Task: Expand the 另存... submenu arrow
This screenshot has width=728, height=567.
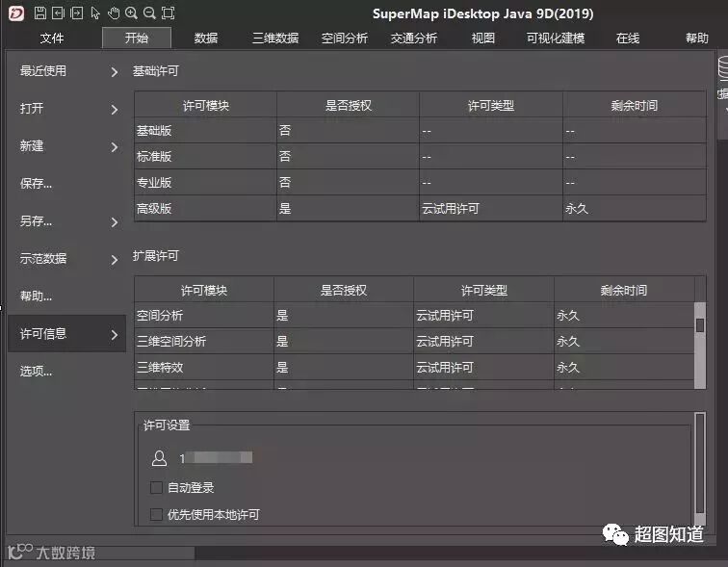Action: [x=115, y=221]
